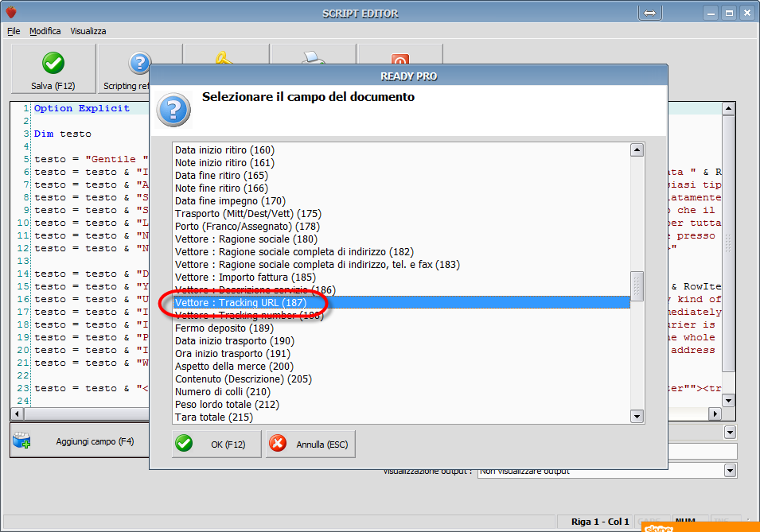Click field list scrollbar down arrow
The image size is (760, 532).
coord(637,416)
